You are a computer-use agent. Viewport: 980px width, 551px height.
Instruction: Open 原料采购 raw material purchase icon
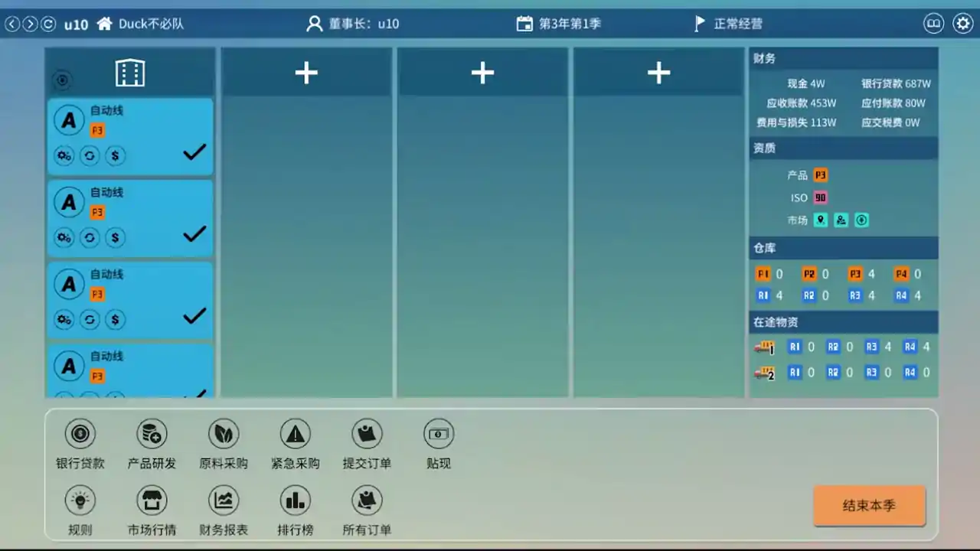(x=224, y=435)
